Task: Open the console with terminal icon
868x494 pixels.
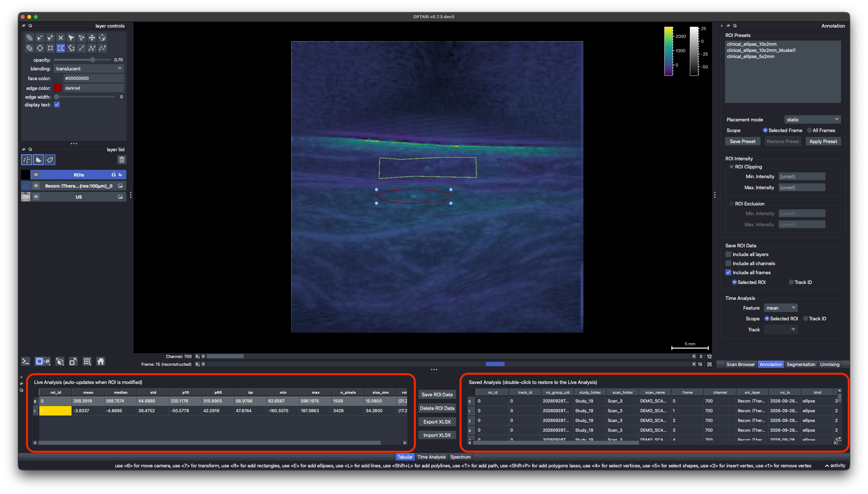Action: point(26,361)
